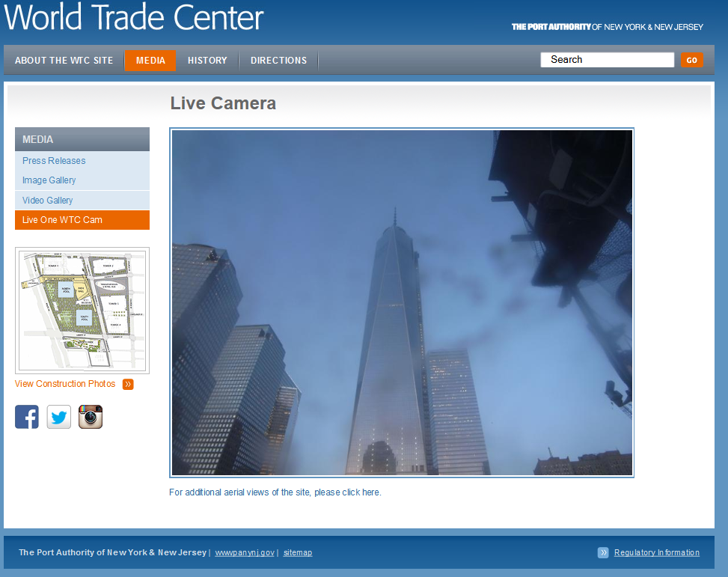Follow the View Construction Photos link
Image resolution: width=728 pixels, height=577 pixels.
pos(65,384)
